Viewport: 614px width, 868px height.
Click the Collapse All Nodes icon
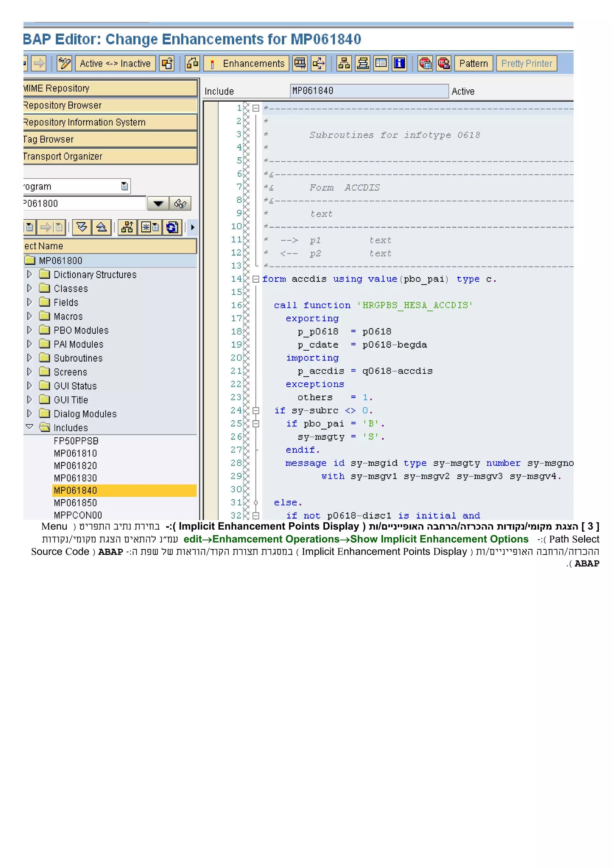coord(101,227)
